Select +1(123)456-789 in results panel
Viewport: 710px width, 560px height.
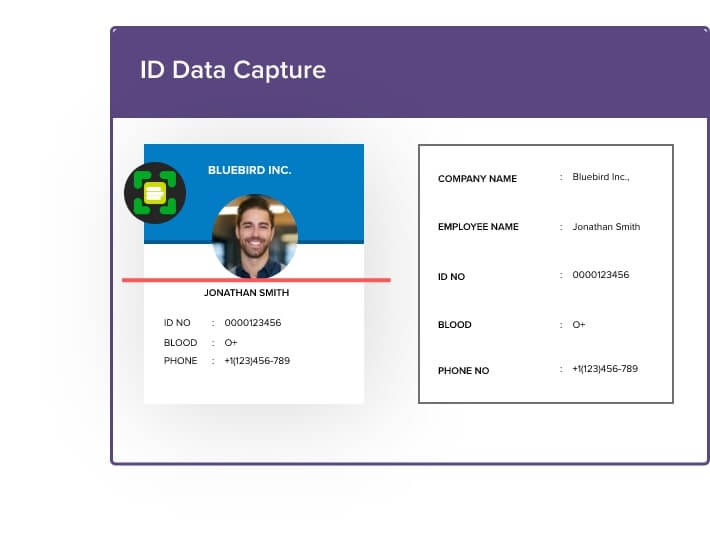pyautogui.click(x=605, y=369)
